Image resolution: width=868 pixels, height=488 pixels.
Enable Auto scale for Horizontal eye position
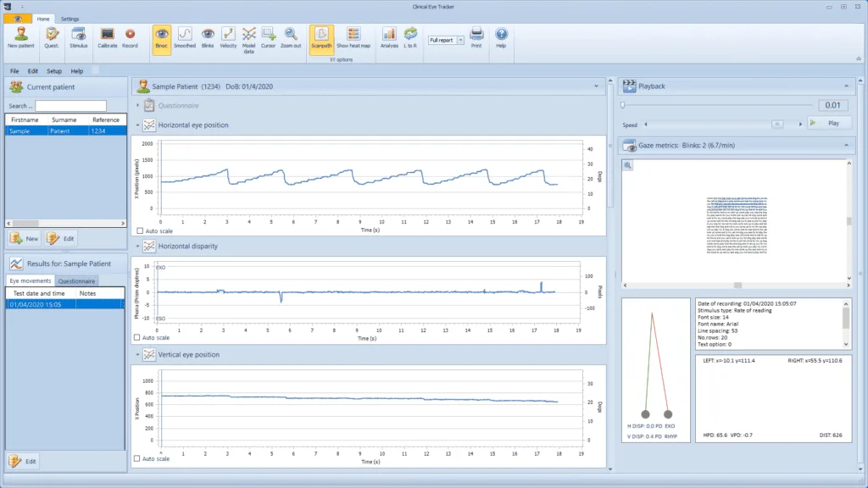(x=140, y=230)
